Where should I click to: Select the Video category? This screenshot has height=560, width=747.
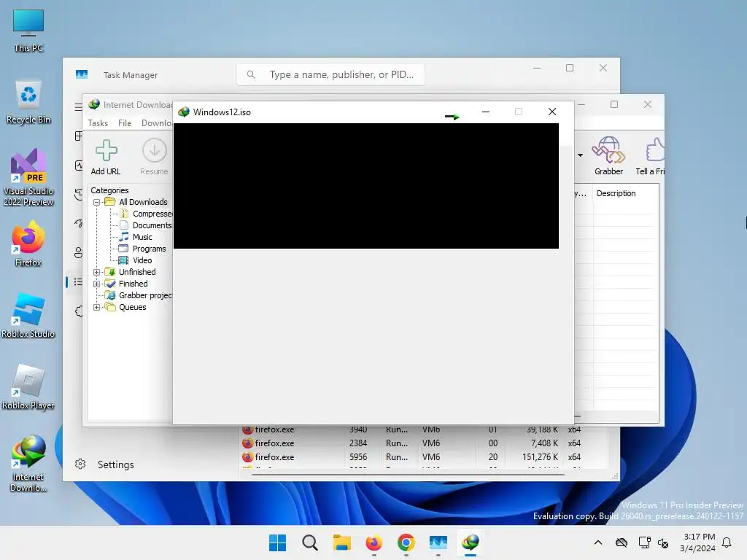[x=142, y=260]
